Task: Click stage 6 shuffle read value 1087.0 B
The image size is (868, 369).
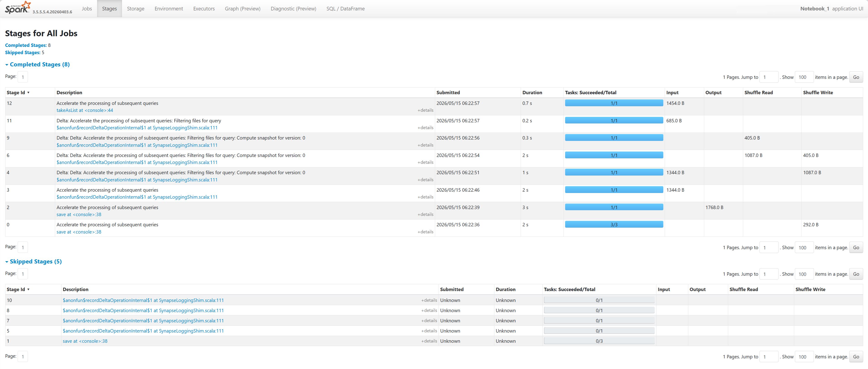Action: point(753,155)
